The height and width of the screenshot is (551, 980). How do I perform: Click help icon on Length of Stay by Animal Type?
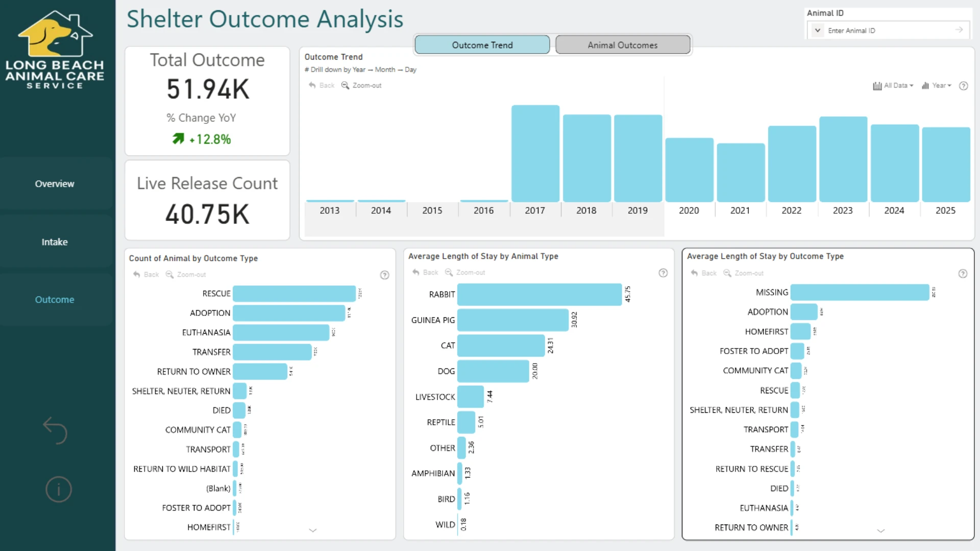pos(663,273)
